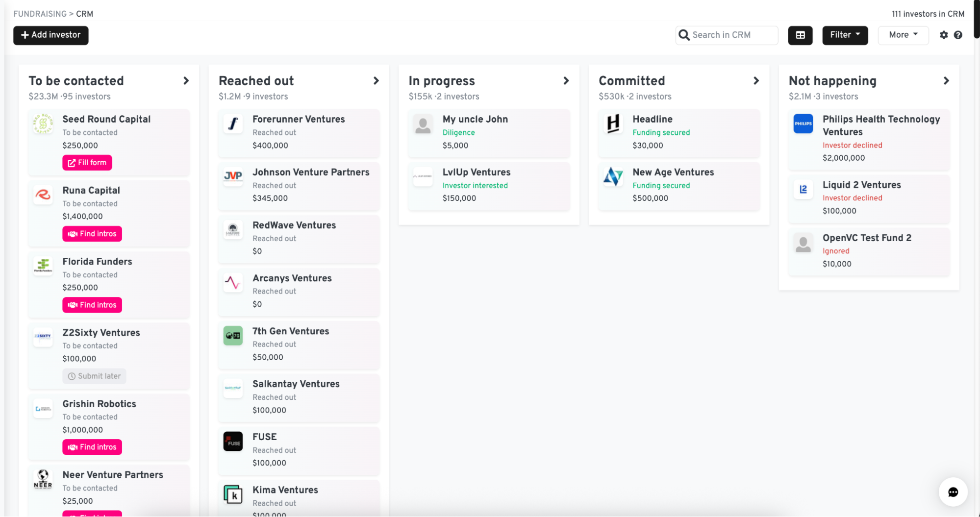Click the RedWave Ventures logo

click(233, 229)
